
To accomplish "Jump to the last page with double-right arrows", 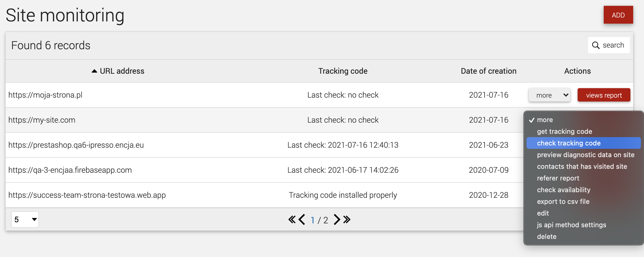I will point(347,219).
